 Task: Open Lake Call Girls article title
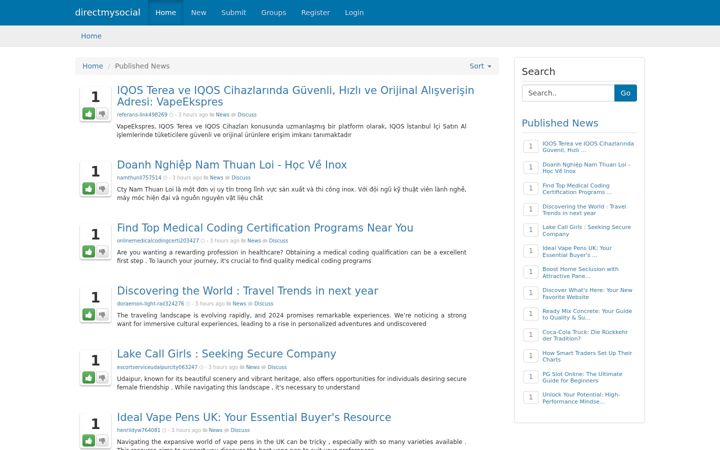(x=226, y=354)
